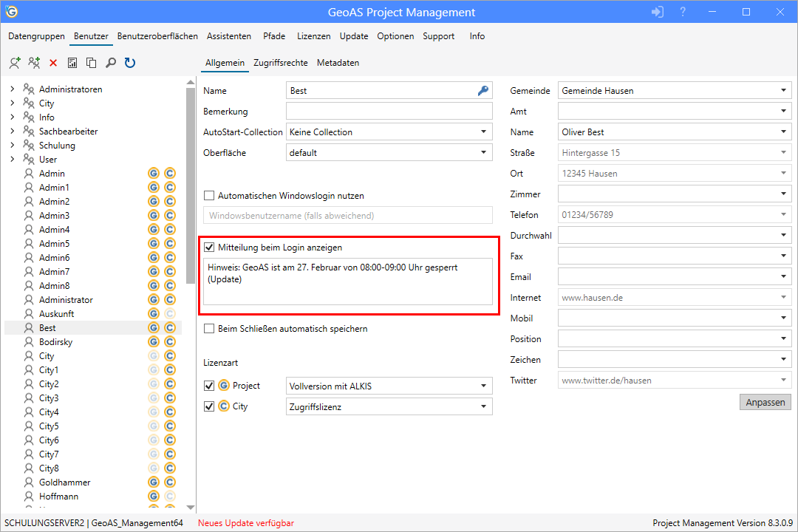
Task: Enable Automatischen Windowslogin nutzen
Action: pos(208,195)
